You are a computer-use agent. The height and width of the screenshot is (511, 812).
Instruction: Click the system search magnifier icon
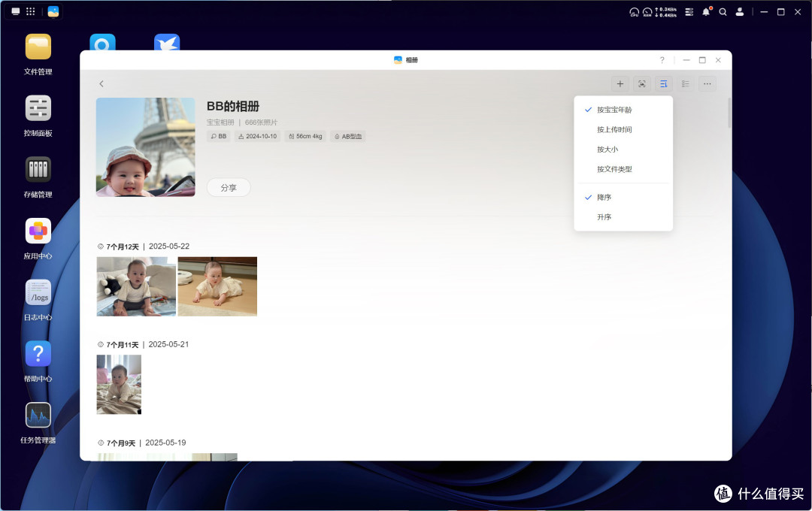(x=723, y=12)
